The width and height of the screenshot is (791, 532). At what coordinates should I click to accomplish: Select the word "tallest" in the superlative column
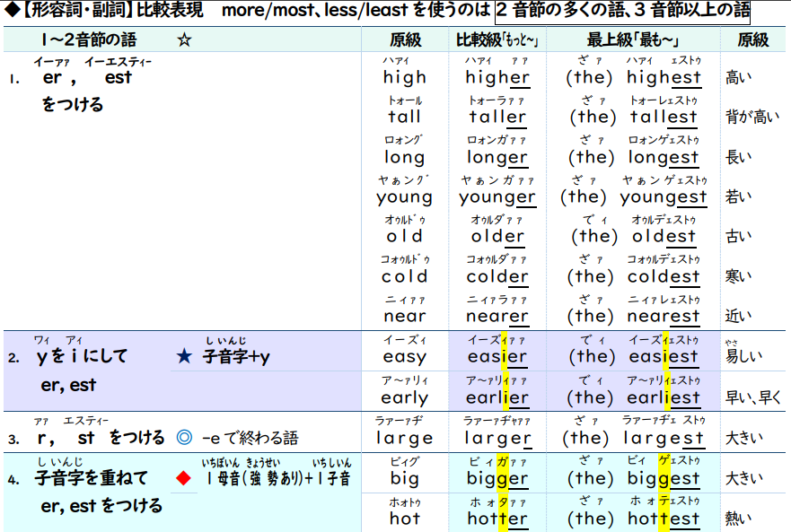click(x=664, y=118)
